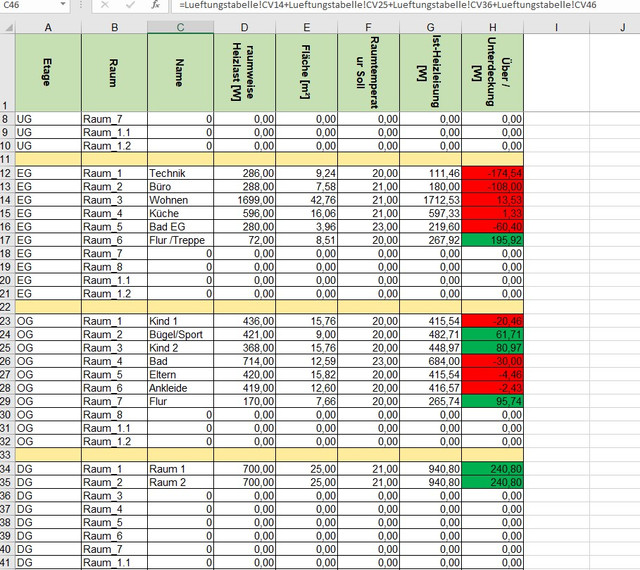Viewport: 640px width, 570px height.
Task: Click the Bad EG name cell
Action: coord(180,227)
